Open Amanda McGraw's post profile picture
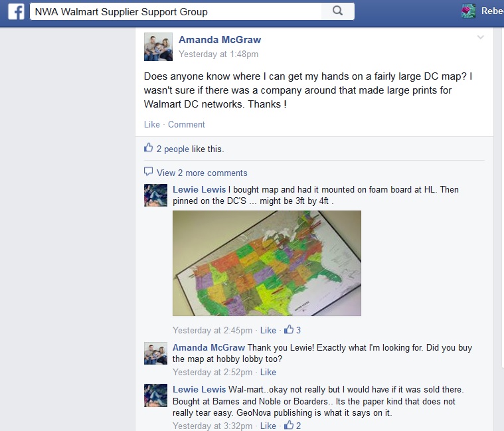 click(x=158, y=47)
